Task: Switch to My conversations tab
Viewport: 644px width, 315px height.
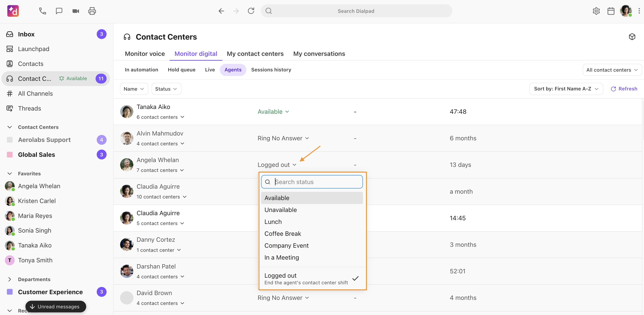Action: [x=319, y=54]
